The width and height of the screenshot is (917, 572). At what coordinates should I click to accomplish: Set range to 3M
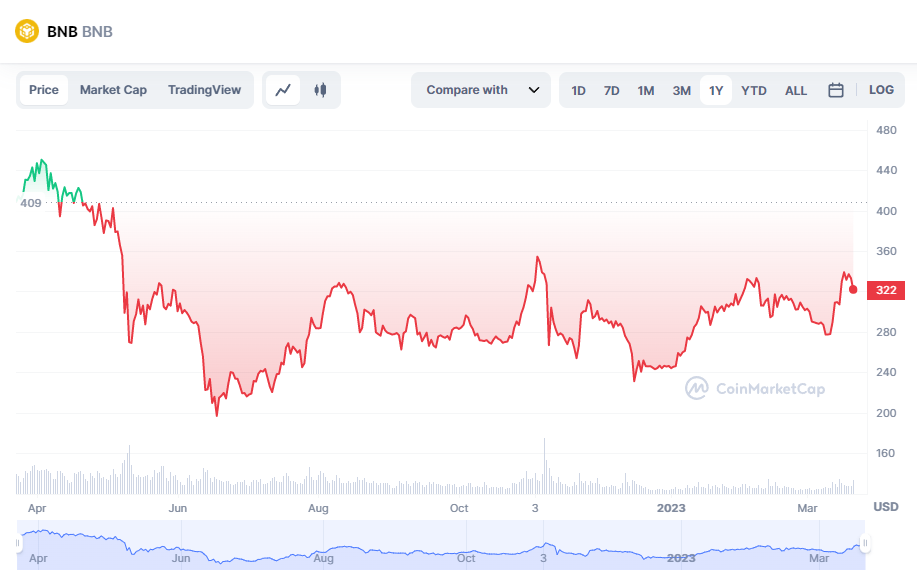[681, 91]
